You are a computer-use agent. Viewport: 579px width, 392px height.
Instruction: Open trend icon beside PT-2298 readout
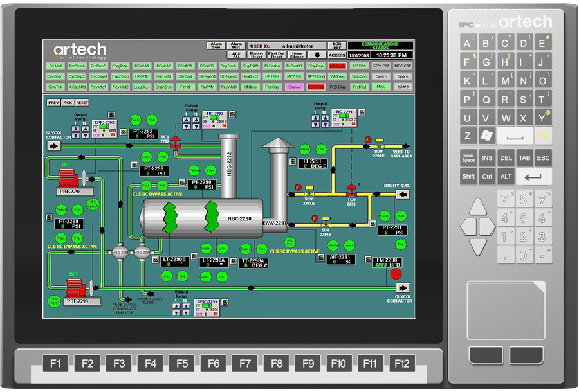pos(133,165)
